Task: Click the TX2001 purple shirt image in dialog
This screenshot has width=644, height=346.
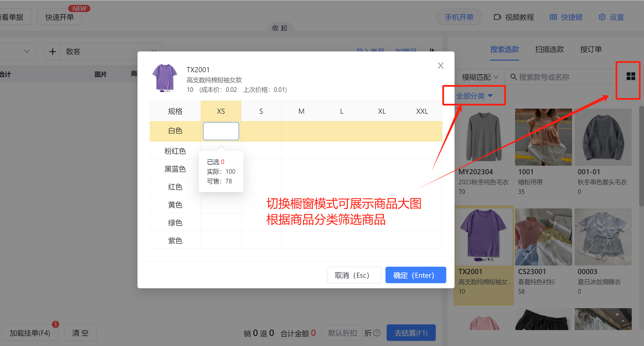Action: pyautogui.click(x=164, y=78)
